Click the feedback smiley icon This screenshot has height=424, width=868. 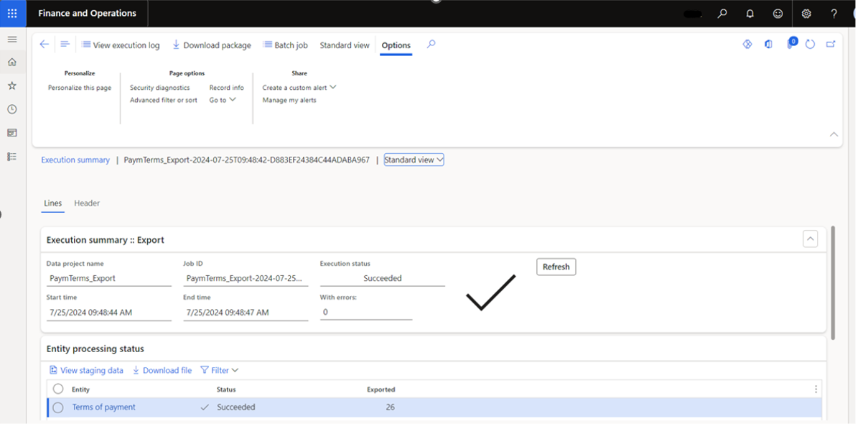778,14
